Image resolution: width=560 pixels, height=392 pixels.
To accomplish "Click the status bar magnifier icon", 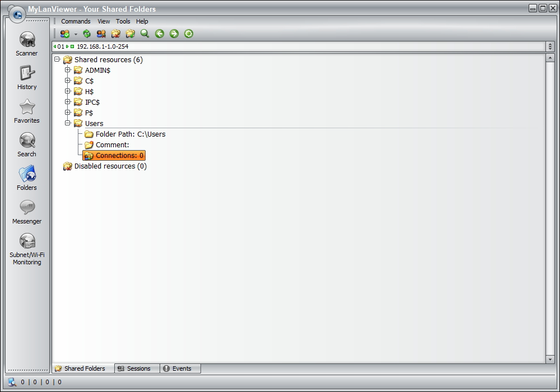I will (12, 382).
